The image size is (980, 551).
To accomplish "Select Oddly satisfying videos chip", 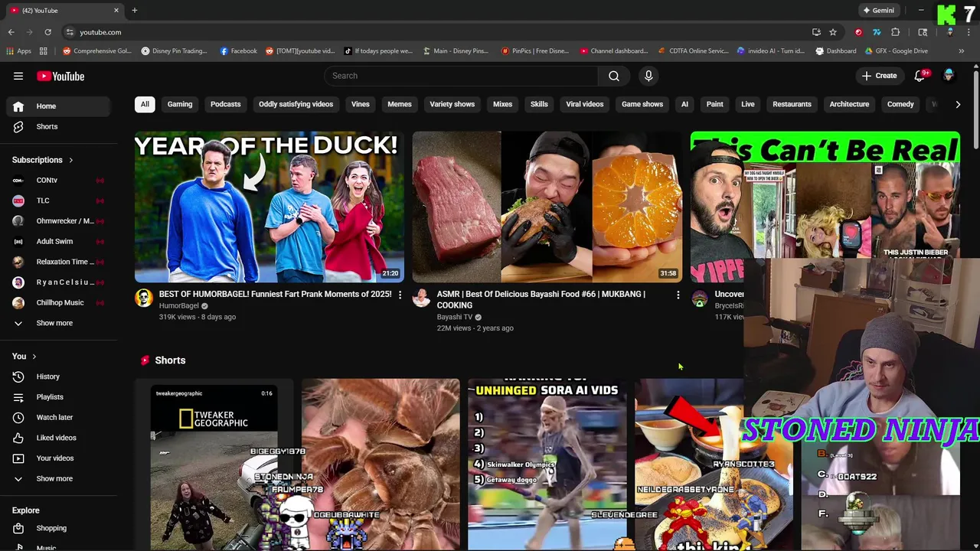I will (296, 104).
